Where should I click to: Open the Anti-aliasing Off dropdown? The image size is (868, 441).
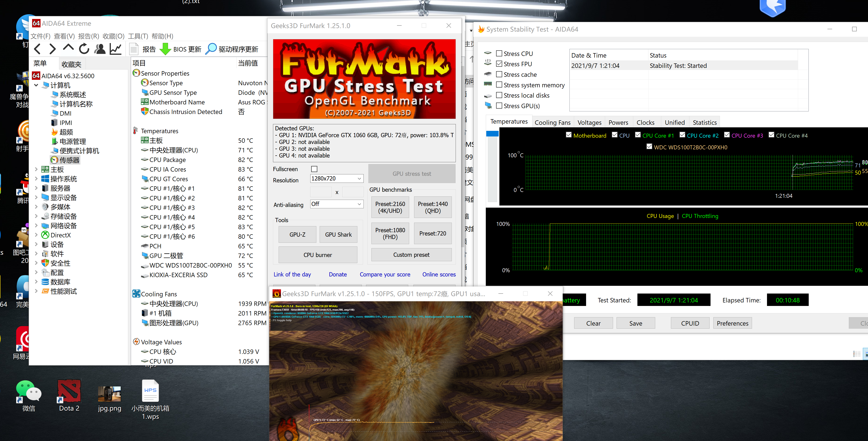point(337,204)
